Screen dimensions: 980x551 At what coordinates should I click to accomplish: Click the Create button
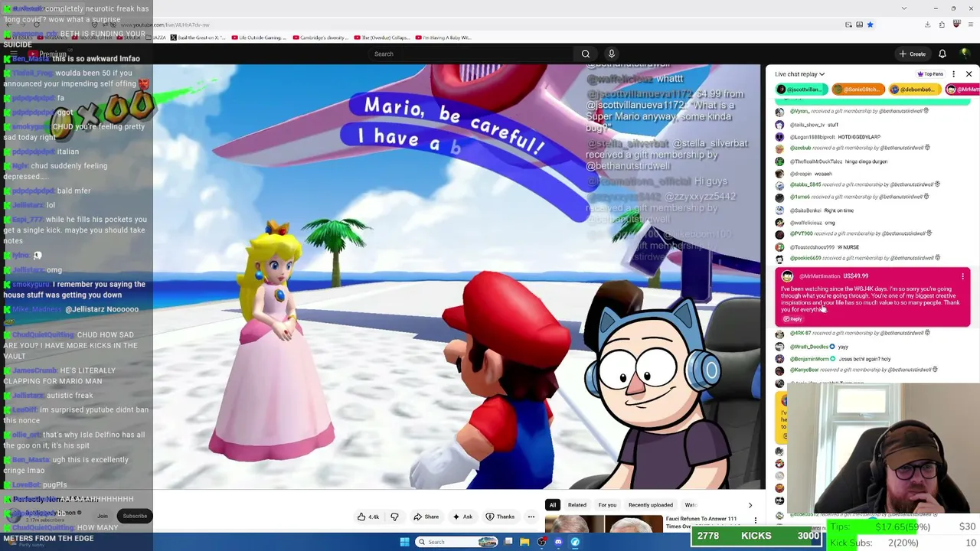[913, 54]
